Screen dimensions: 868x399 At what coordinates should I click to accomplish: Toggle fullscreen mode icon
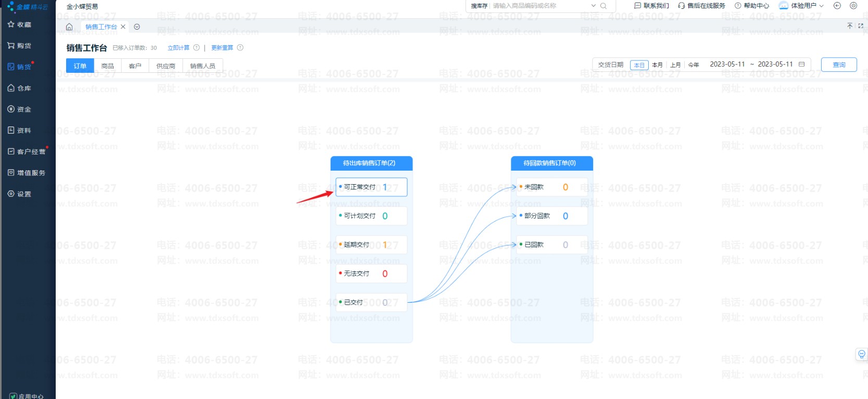point(860,25)
